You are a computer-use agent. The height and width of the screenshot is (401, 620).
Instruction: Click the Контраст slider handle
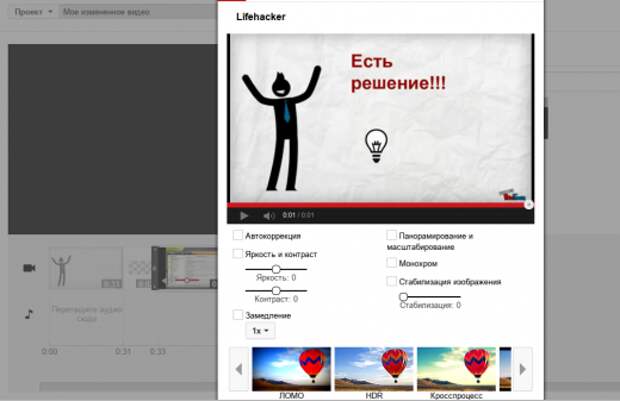276,291
